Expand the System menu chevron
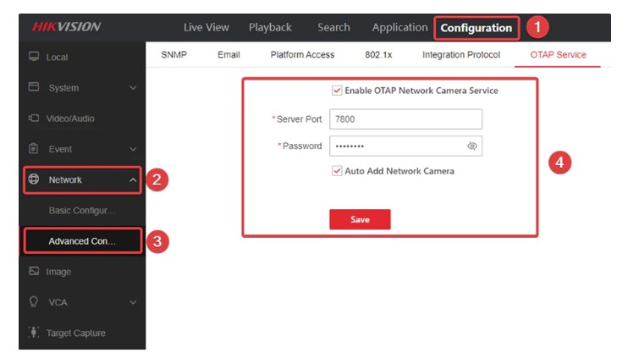 (x=133, y=88)
